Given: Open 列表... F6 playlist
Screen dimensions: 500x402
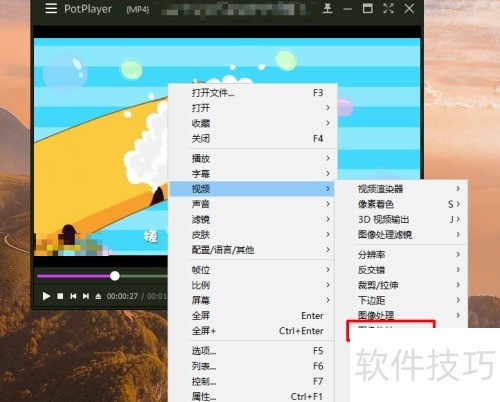Looking at the screenshot, I should click(x=253, y=366).
